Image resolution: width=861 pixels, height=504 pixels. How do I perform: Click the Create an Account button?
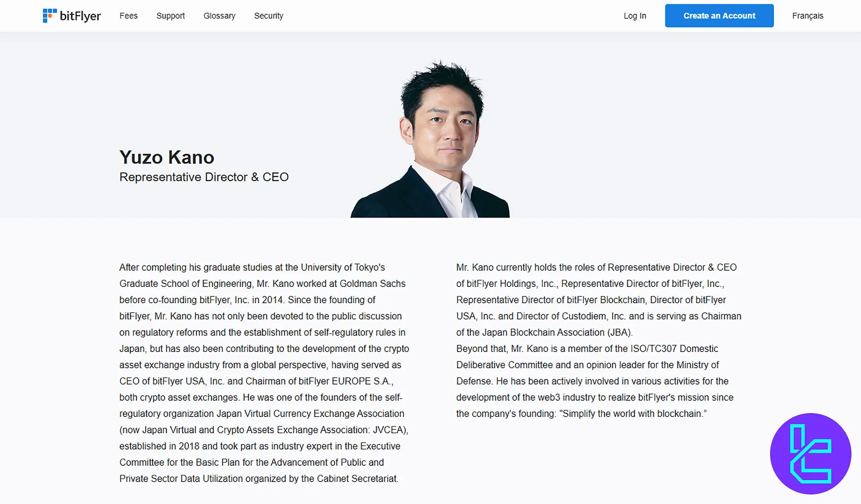click(719, 16)
